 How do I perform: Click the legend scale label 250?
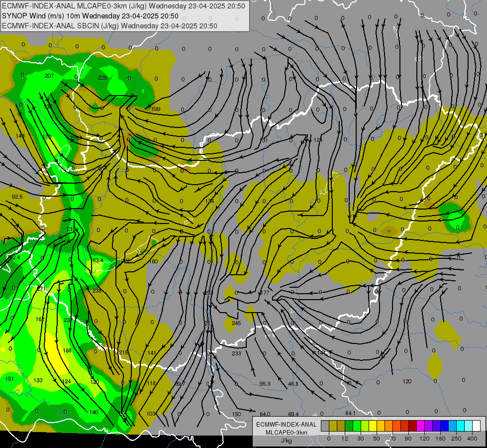point(456,439)
